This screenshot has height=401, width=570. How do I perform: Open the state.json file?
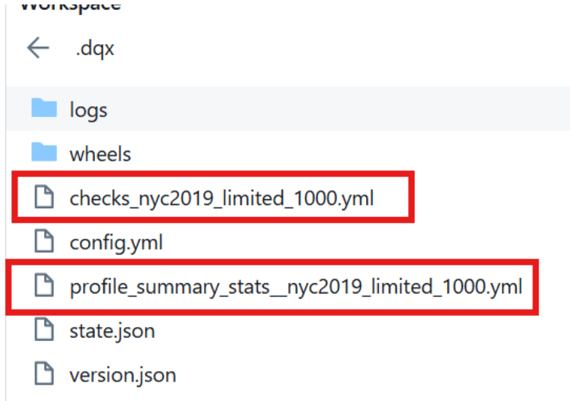pyautogui.click(x=112, y=331)
